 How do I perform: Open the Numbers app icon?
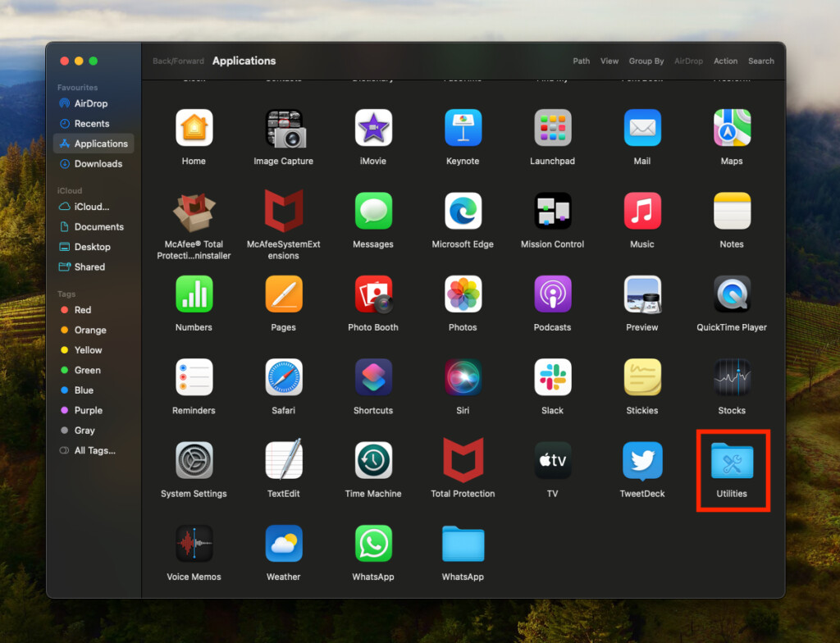tap(194, 294)
